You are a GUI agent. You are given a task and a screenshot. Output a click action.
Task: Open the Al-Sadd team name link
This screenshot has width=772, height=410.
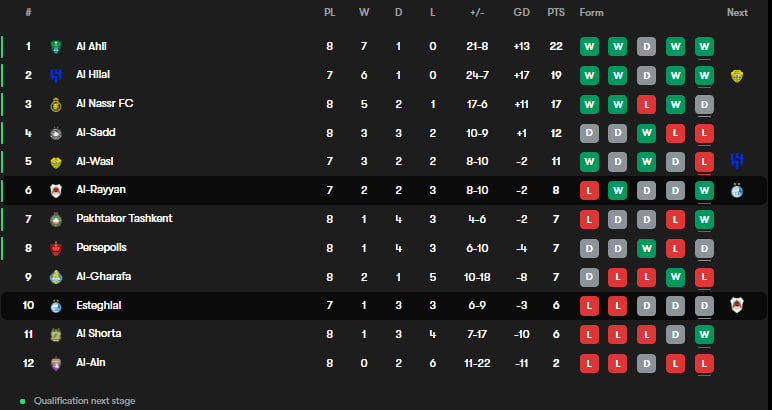pos(96,132)
